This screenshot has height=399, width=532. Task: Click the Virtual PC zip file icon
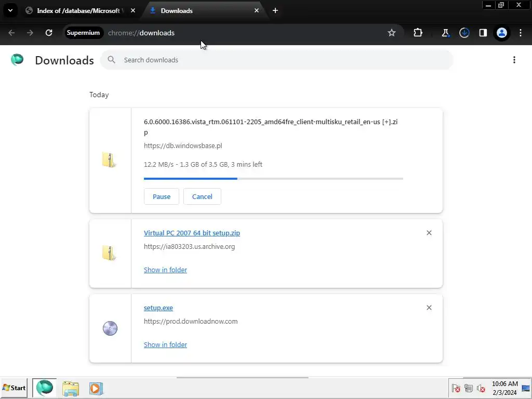[109, 253]
